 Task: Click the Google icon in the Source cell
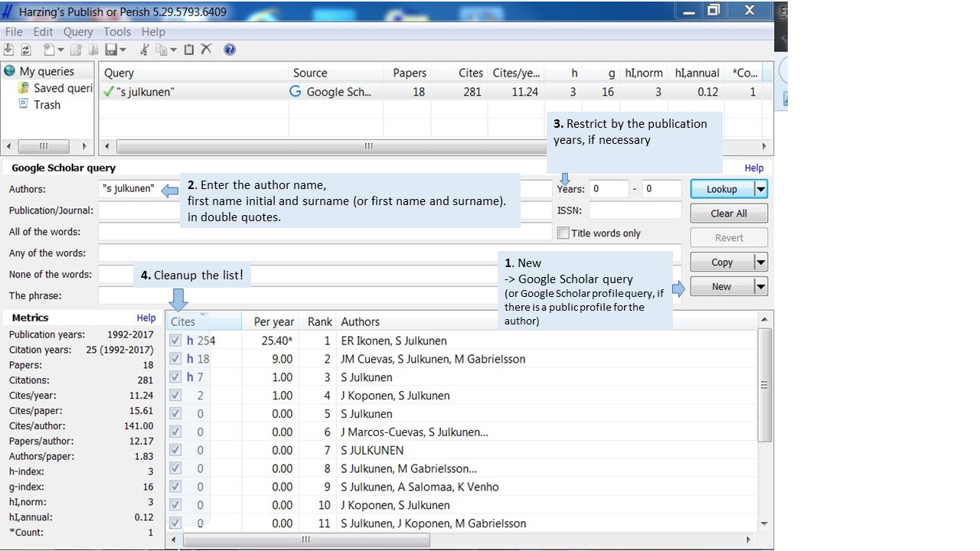pyautogui.click(x=296, y=91)
